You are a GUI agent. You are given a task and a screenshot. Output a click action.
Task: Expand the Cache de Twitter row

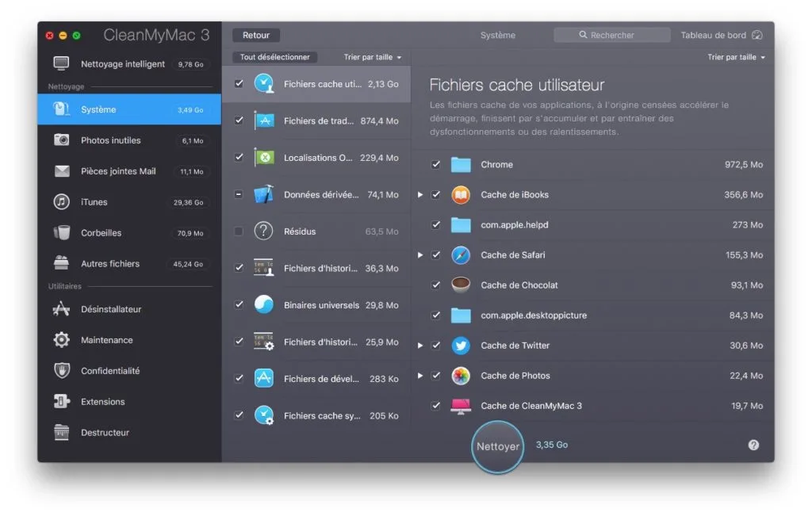coord(420,346)
